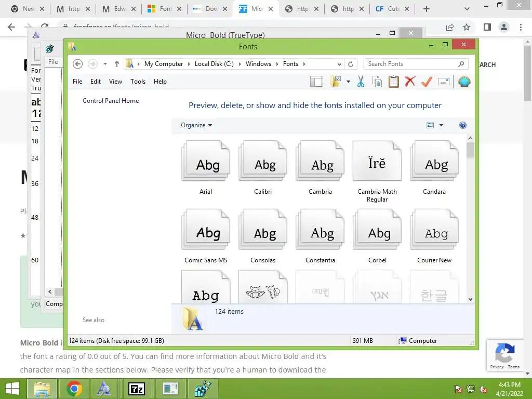Click the blue Help question mark icon
Viewport: 532px width, 399px height.
462,125
